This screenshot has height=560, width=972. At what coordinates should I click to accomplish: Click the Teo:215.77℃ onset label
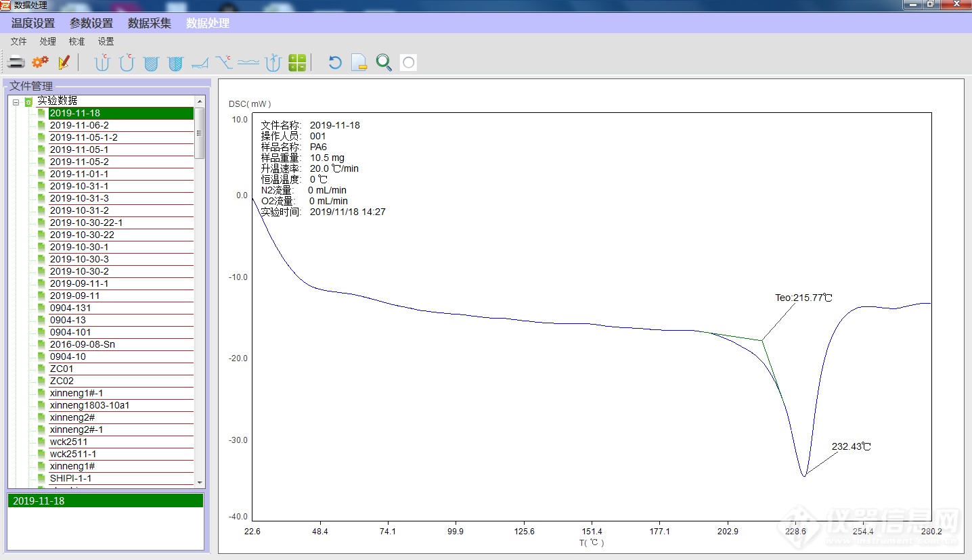(x=803, y=298)
